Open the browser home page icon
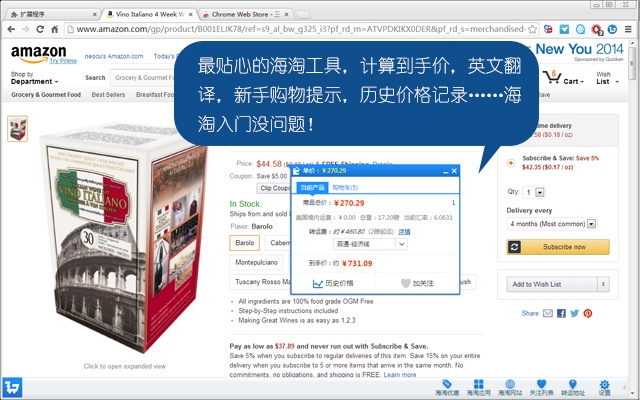Image resolution: width=640 pixels, height=400 pixels. (54, 29)
